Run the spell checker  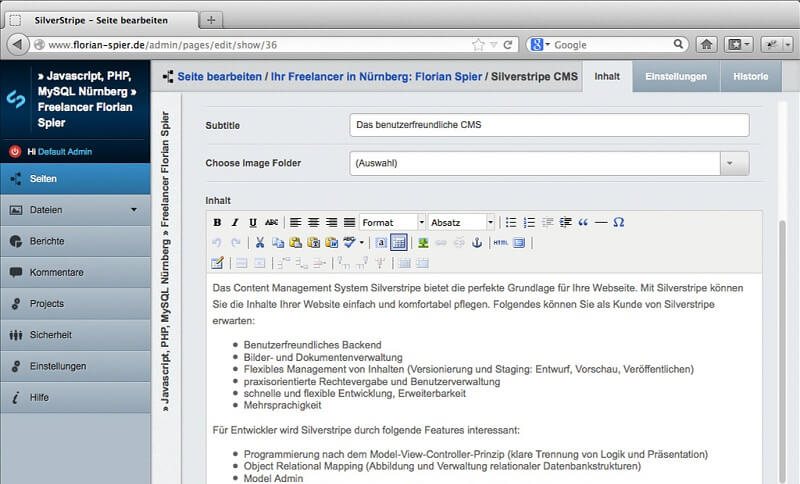349,243
